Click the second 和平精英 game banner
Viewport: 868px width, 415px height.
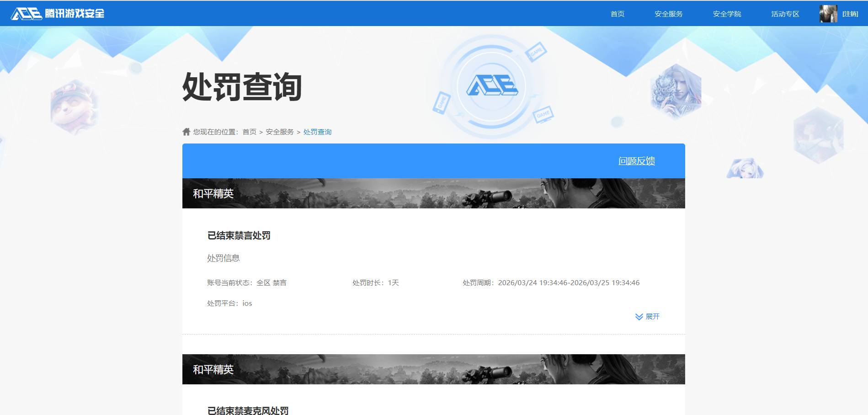tap(433, 369)
